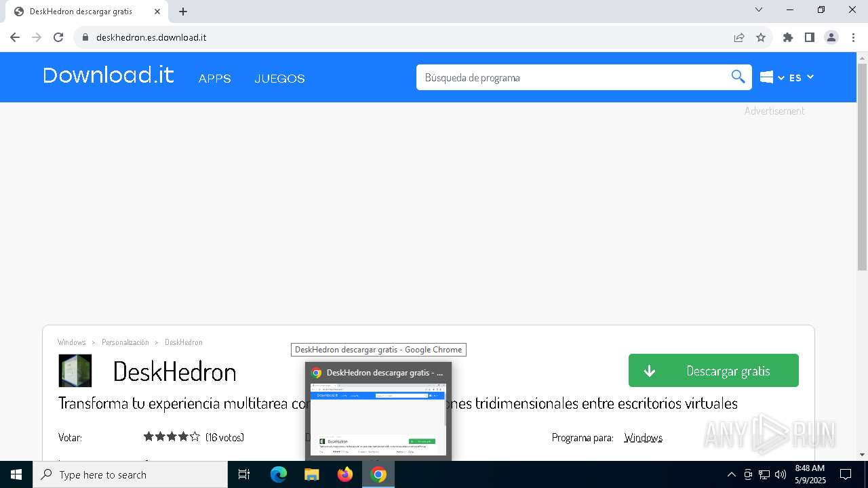Open File Explorer from the taskbar
Image resolution: width=868 pixels, height=488 pixels.
click(x=312, y=474)
